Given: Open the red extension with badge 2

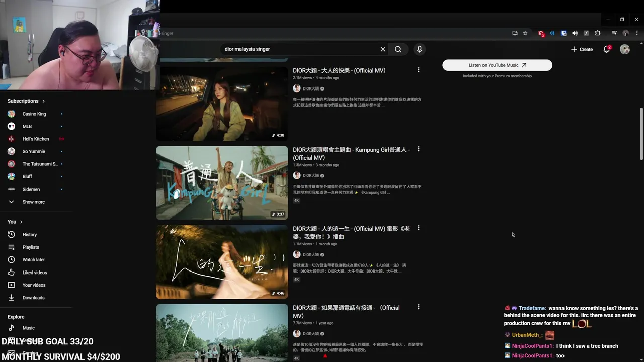Looking at the screenshot, I should pyautogui.click(x=541, y=33).
